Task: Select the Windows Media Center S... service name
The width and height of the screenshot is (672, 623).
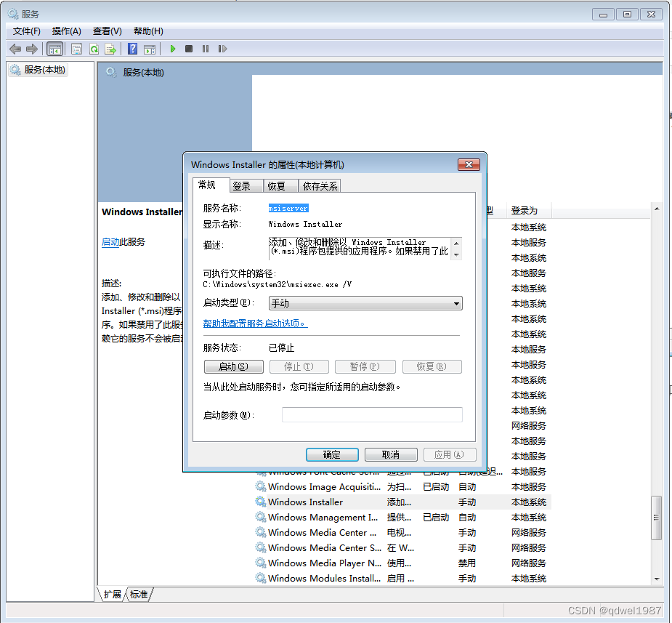Action: [x=325, y=547]
